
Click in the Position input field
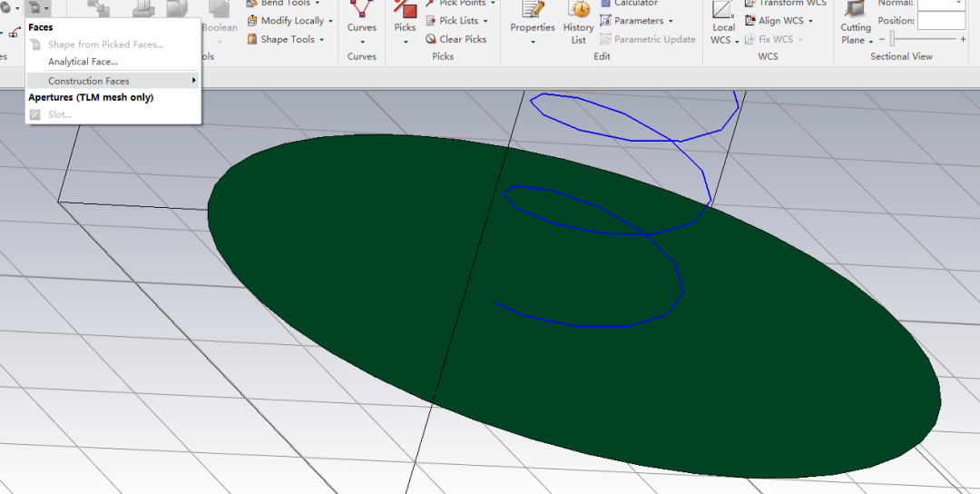[x=941, y=21]
